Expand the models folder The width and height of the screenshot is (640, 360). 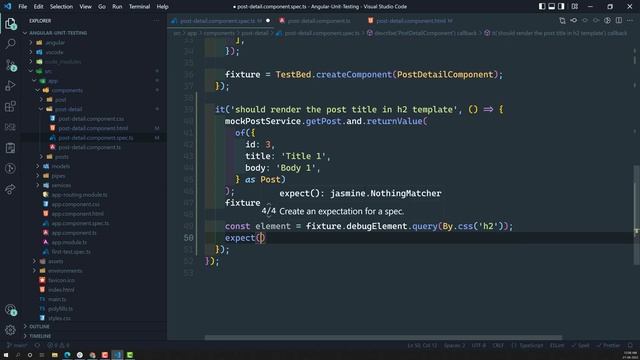(x=38, y=166)
